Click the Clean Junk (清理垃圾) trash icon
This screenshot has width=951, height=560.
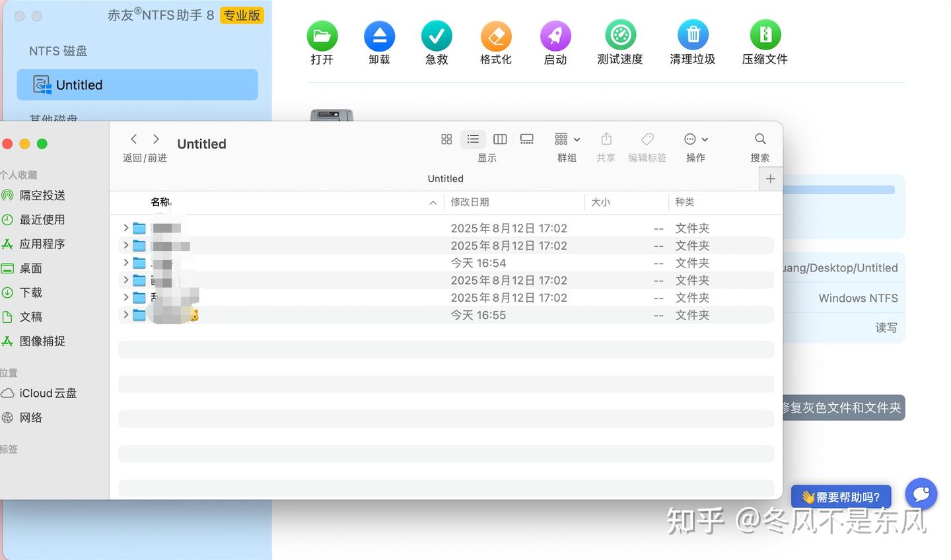[x=693, y=36]
